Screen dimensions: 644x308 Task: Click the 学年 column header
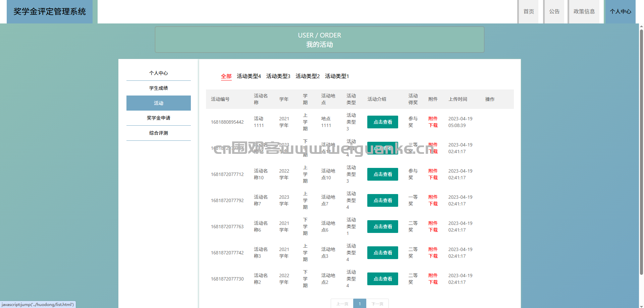(x=284, y=99)
